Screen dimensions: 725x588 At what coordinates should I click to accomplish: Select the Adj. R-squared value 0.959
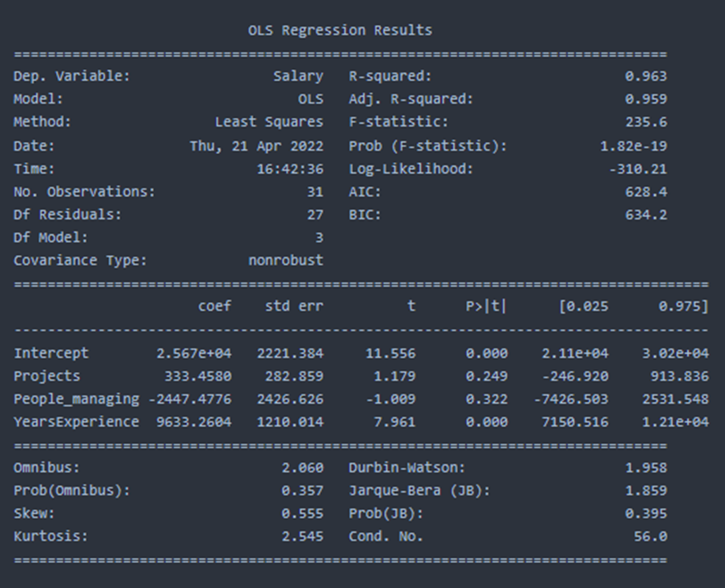tap(646, 99)
